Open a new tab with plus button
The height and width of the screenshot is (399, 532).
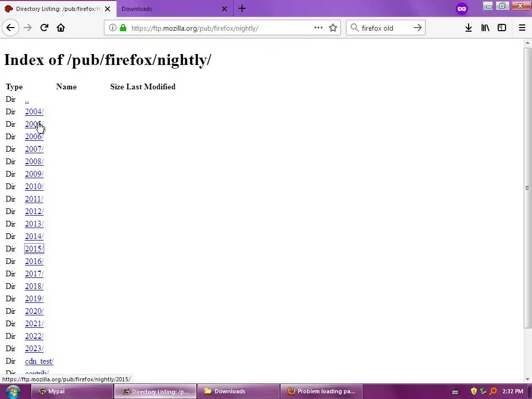242,8
